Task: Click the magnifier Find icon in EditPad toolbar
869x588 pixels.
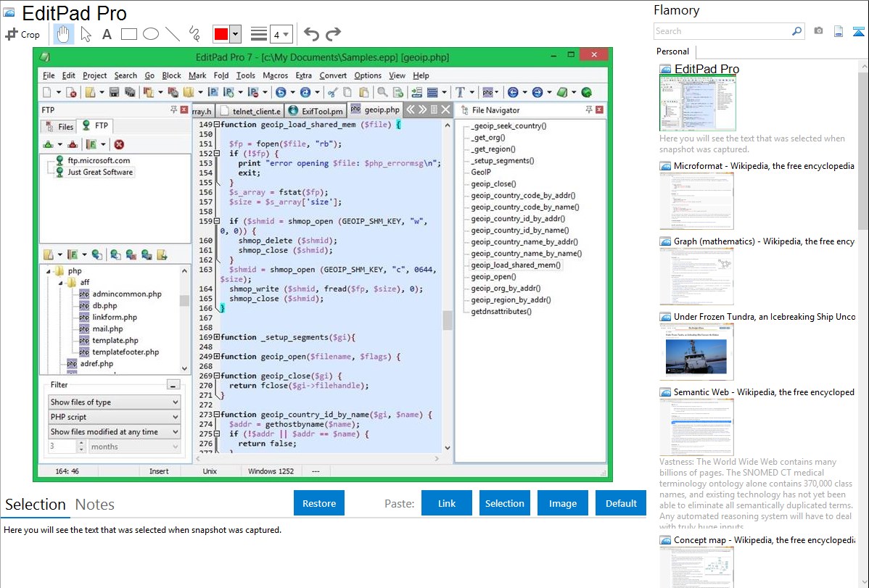Action: tap(382, 93)
